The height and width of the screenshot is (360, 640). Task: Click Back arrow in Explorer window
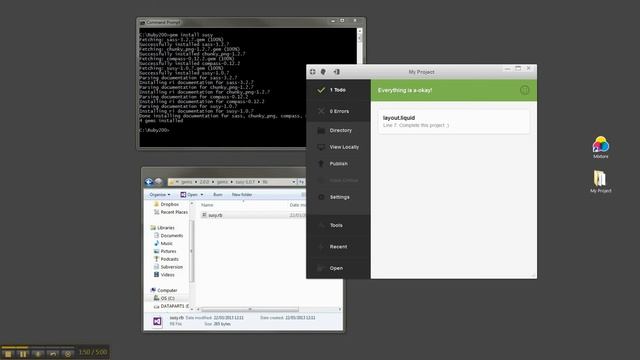coord(149,182)
